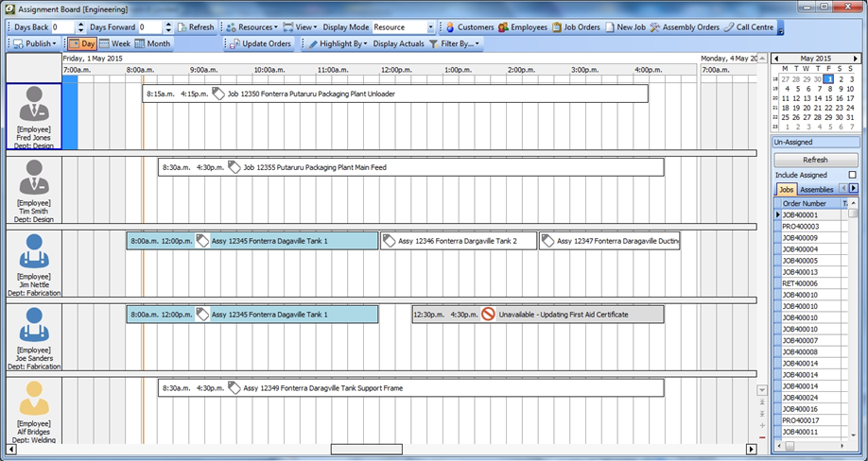Open Job Orders from the toolbar
Screen dimensions: 868x461
[x=576, y=27]
